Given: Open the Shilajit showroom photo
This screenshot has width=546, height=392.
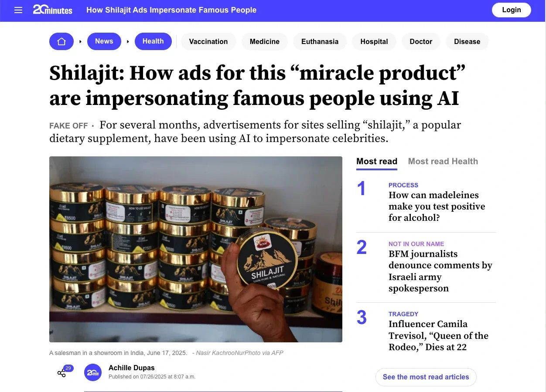Looking at the screenshot, I should 196,249.
